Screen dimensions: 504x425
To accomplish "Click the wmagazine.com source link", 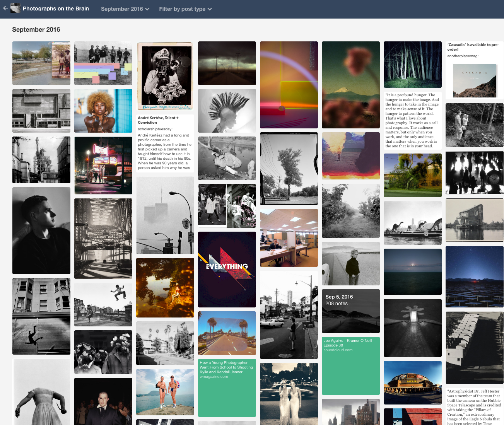I will pyautogui.click(x=214, y=377).
